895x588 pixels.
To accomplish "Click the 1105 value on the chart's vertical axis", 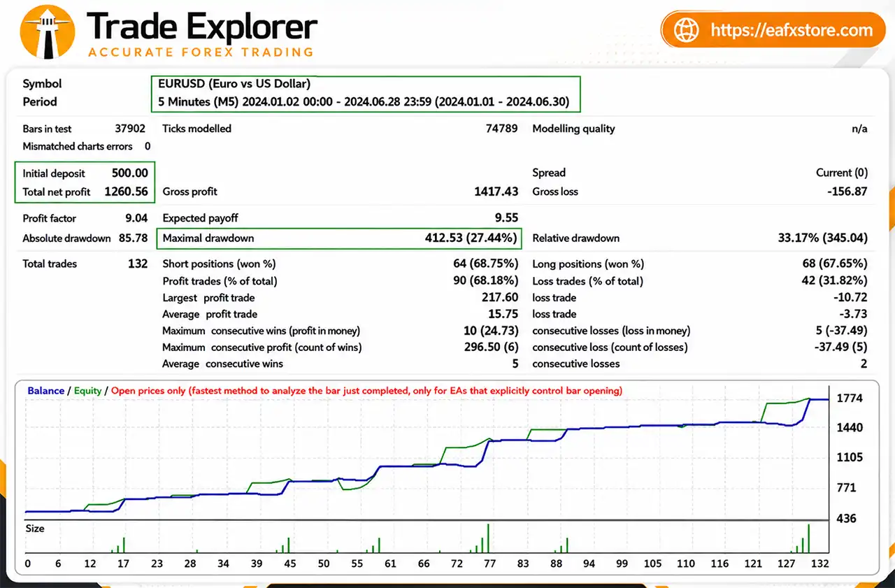I will 850,458.
